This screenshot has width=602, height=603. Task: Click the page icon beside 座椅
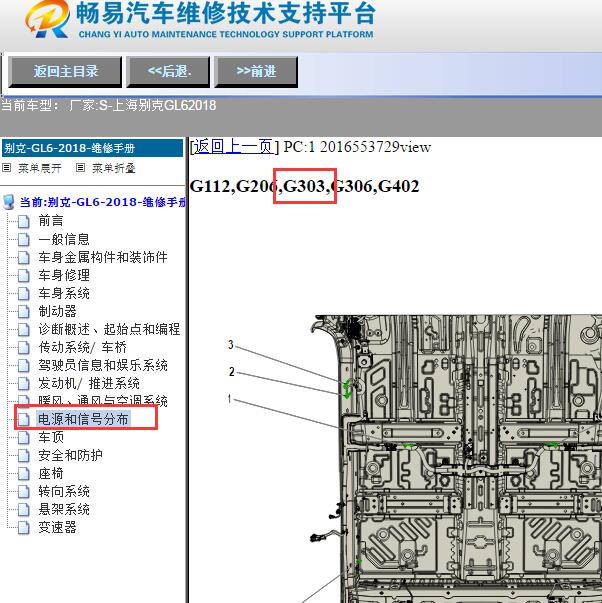(x=24, y=474)
